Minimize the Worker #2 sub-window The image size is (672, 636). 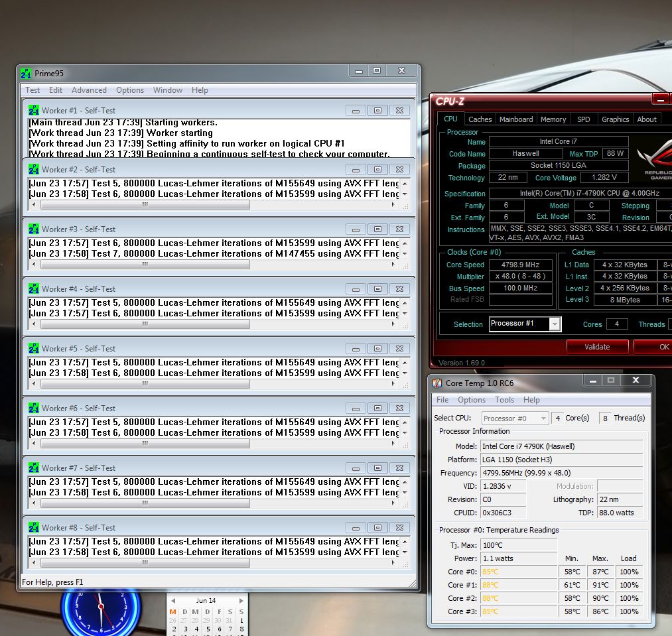tap(356, 170)
